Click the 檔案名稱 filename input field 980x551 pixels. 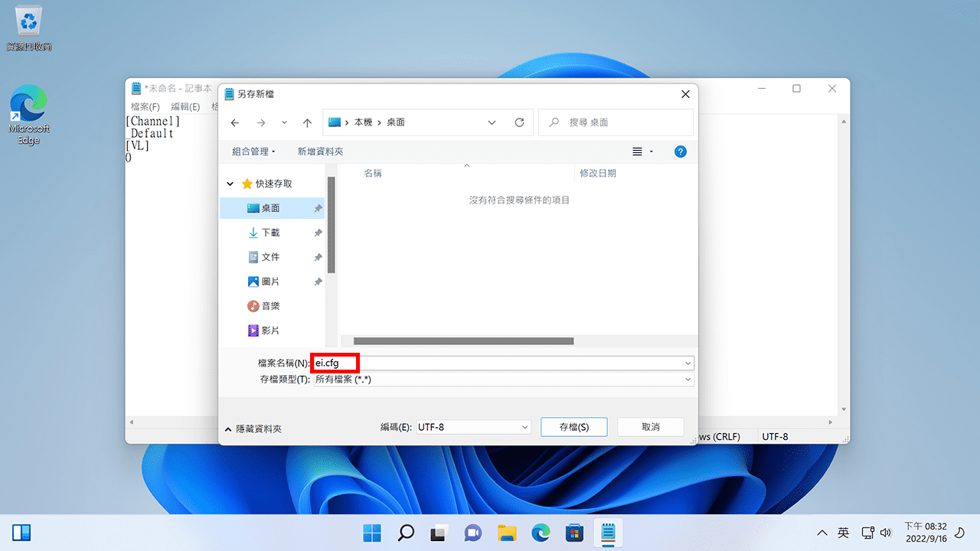498,363
